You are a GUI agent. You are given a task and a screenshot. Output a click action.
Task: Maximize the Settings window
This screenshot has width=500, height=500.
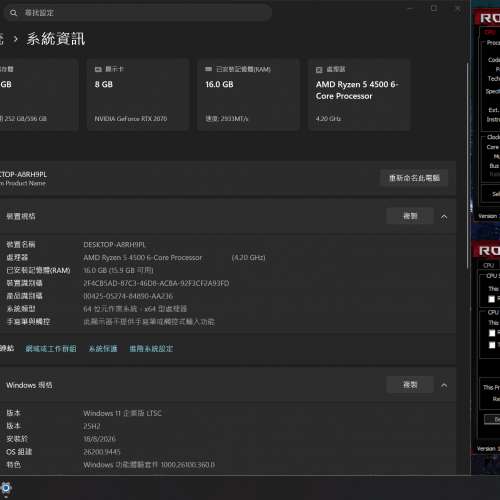point(434,9)
